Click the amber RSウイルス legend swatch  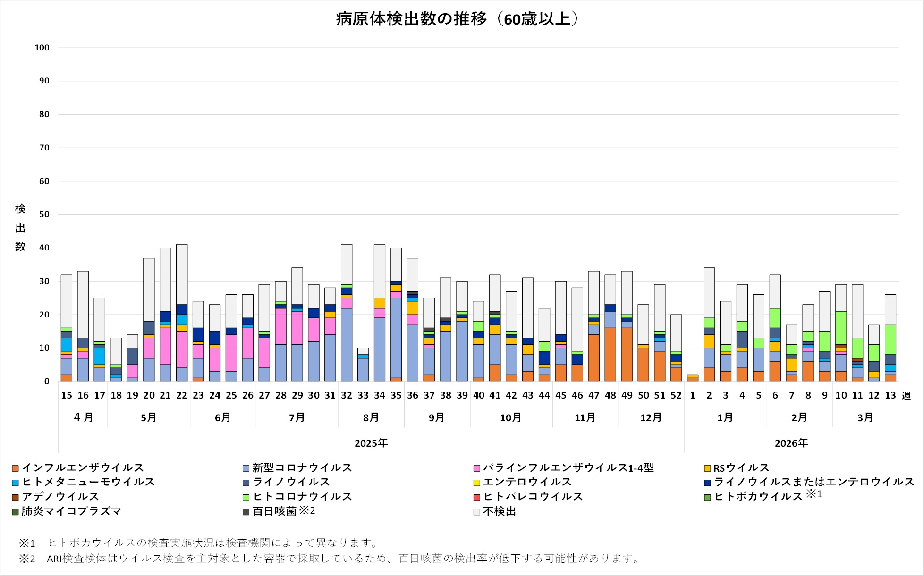[x=707, y=468]
